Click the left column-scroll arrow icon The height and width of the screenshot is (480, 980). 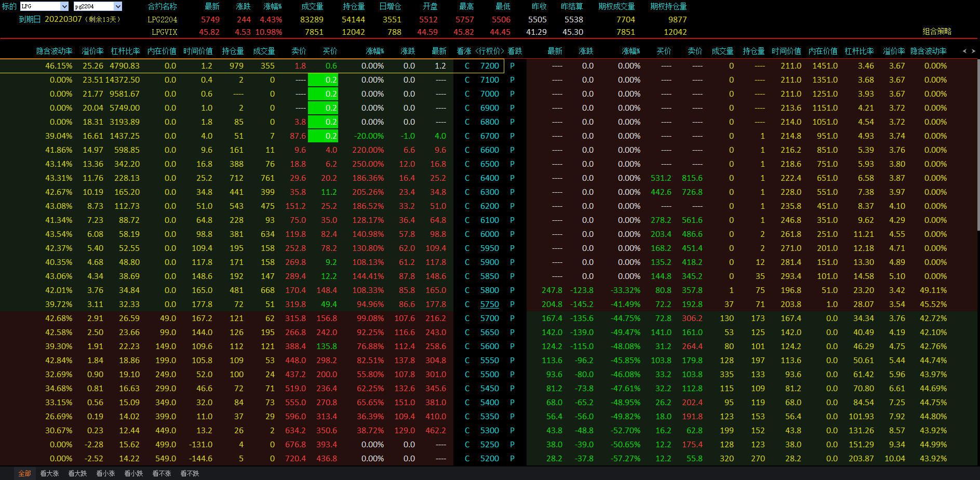point(964,51)
